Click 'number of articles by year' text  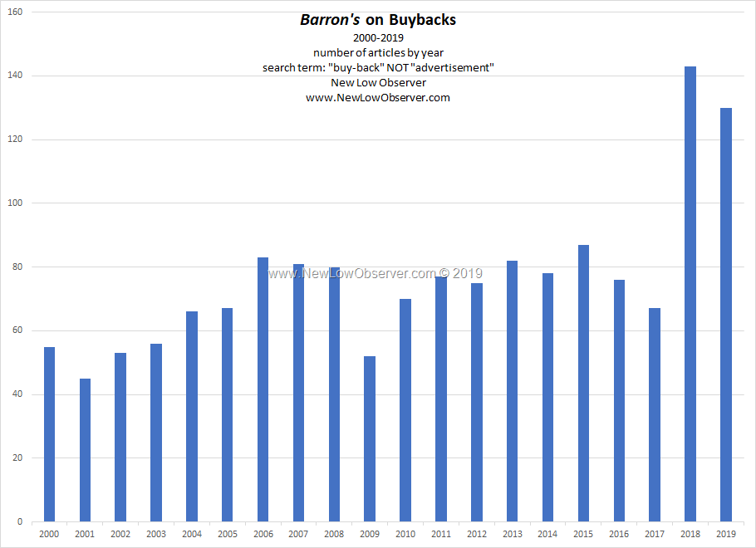point(378,52)
